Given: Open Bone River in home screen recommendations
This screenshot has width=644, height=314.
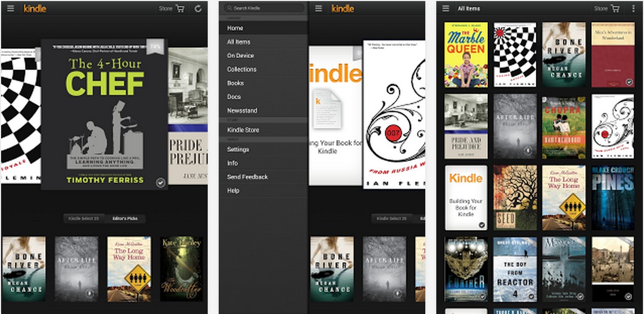Looking at the screenshot, I should (x=24, y=269).
